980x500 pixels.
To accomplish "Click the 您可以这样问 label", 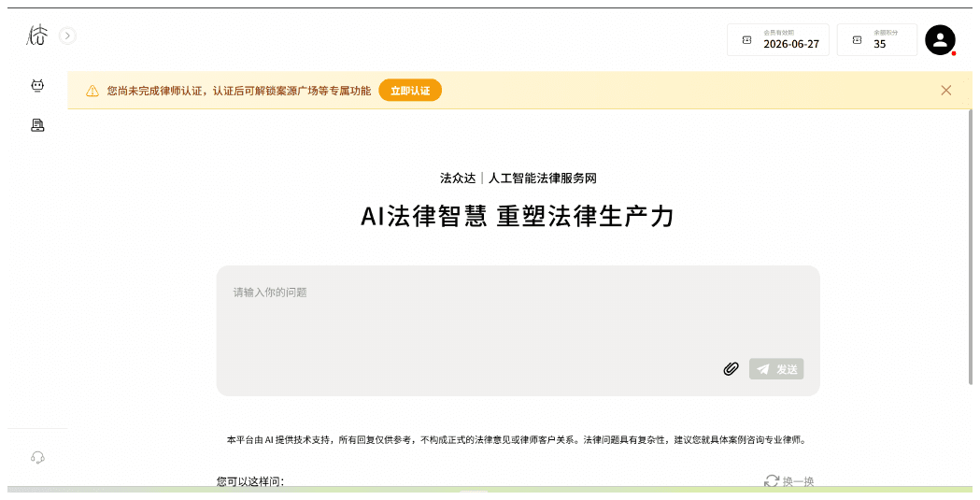I will [x=250, y=481].
